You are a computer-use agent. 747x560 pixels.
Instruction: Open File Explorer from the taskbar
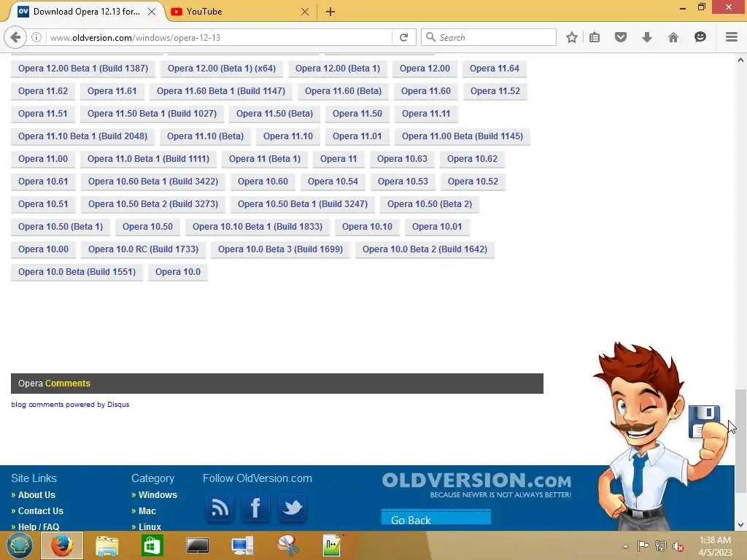click(x=107, y=545)
